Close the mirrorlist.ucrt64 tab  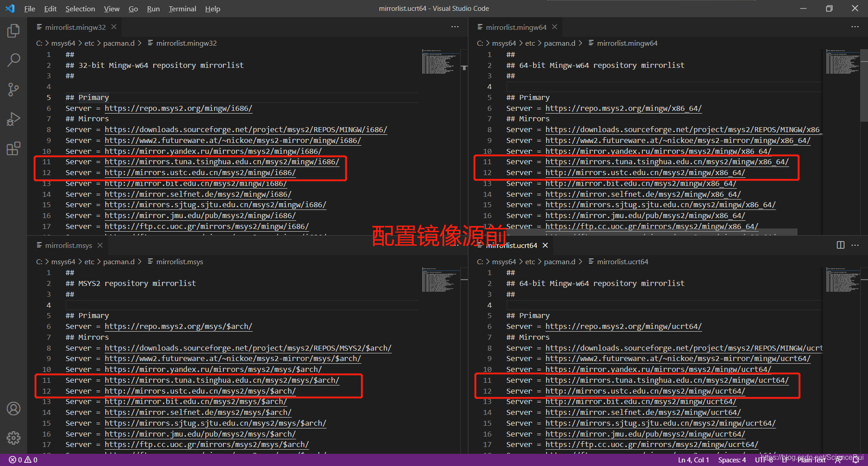coord(545,245)
